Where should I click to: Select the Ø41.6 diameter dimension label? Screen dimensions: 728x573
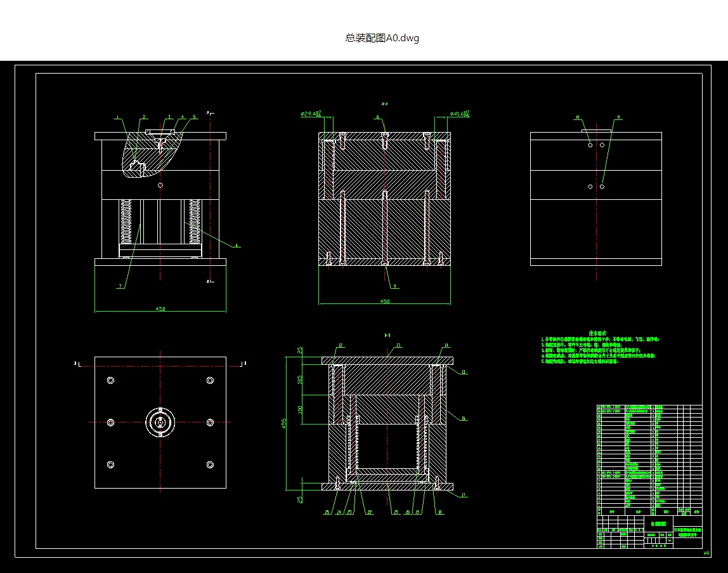tap(460, 114)
